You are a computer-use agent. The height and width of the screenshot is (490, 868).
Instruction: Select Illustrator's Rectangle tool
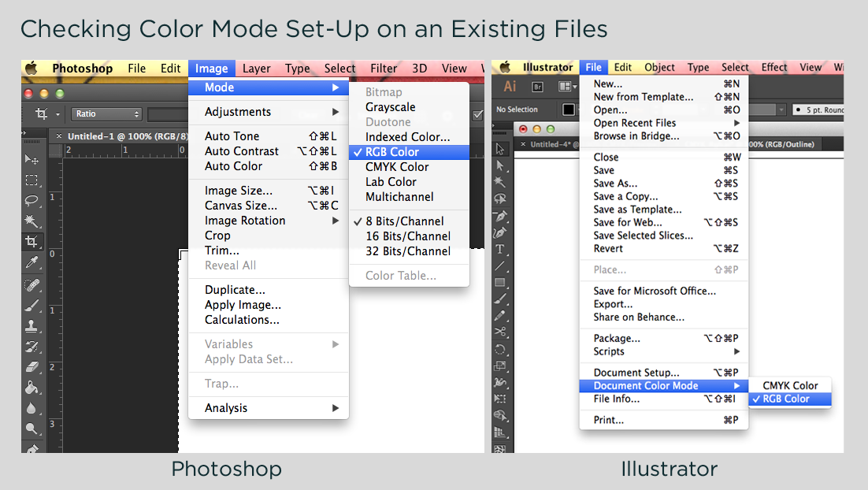point(500,282)
